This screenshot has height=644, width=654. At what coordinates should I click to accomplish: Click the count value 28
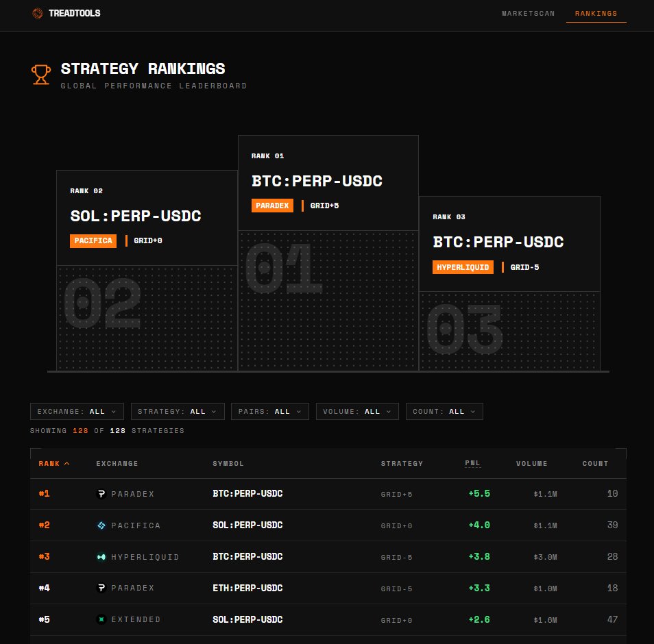(612, 556)
